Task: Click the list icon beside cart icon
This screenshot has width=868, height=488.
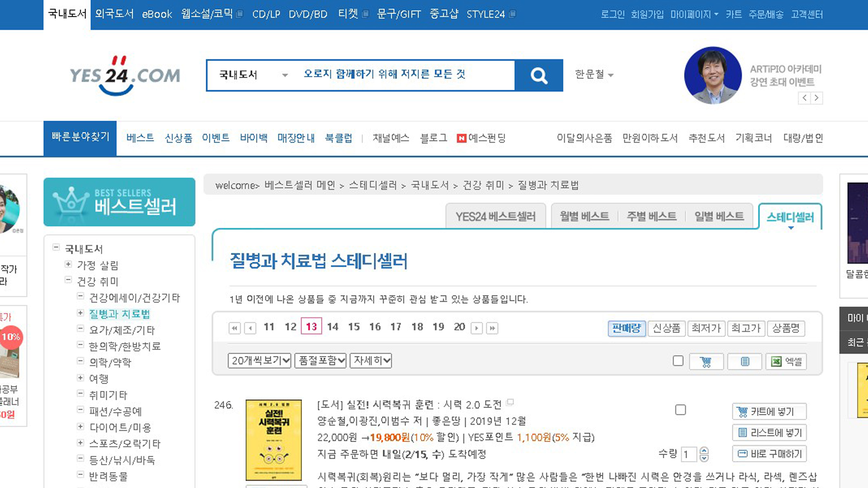Action: 745,361
